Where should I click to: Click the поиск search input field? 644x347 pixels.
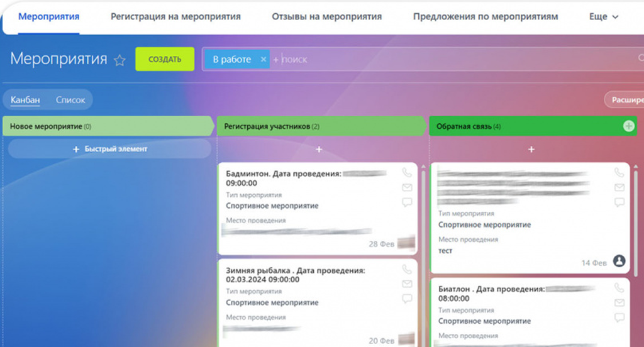click(440, 60)
